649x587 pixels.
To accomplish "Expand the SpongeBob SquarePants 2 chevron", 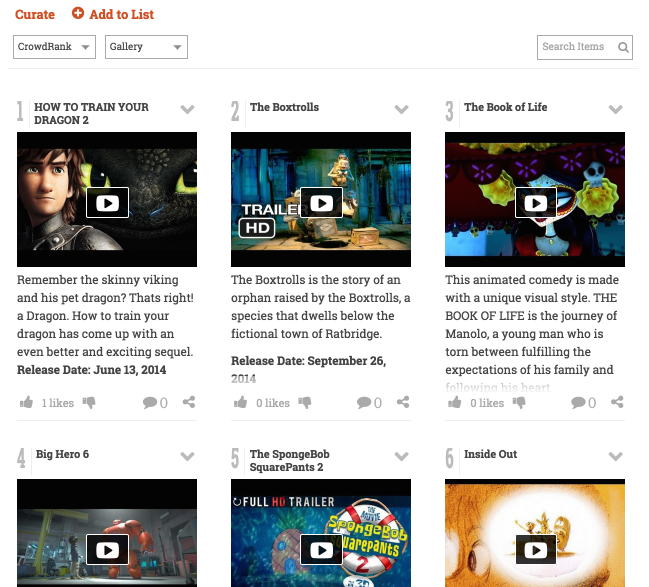I will [x=401, y=456].
